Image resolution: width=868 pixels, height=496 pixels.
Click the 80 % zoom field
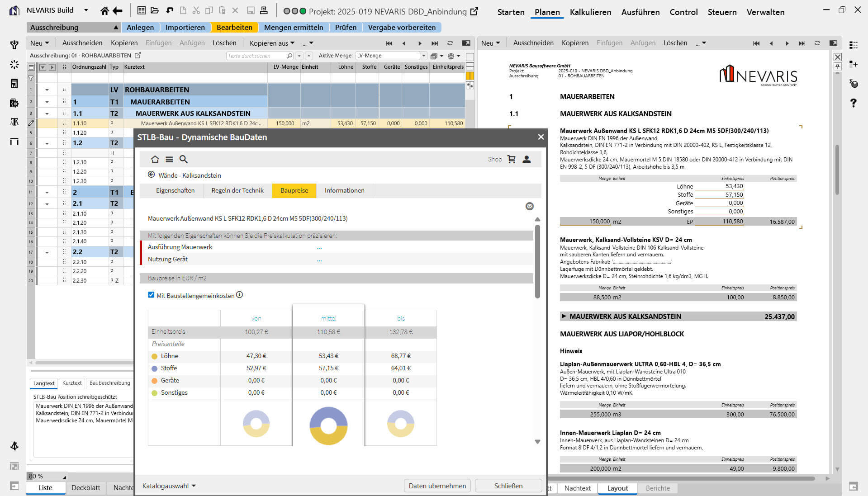46,476
